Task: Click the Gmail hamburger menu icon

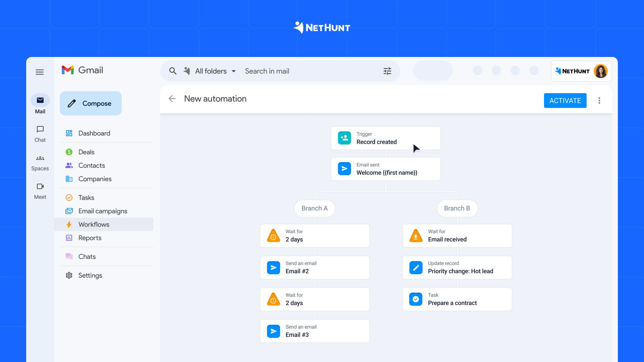Action: (x=40, y=71)
